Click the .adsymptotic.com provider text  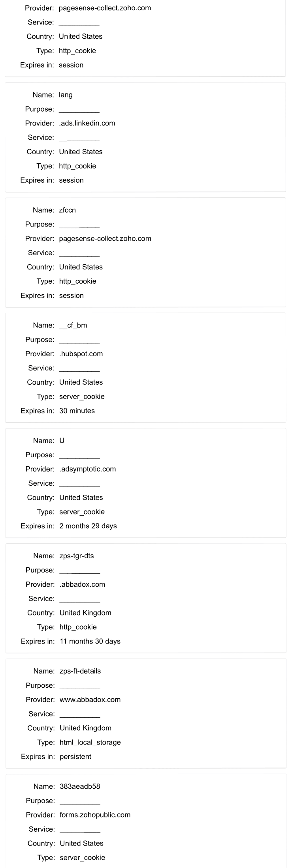(88, 469)
